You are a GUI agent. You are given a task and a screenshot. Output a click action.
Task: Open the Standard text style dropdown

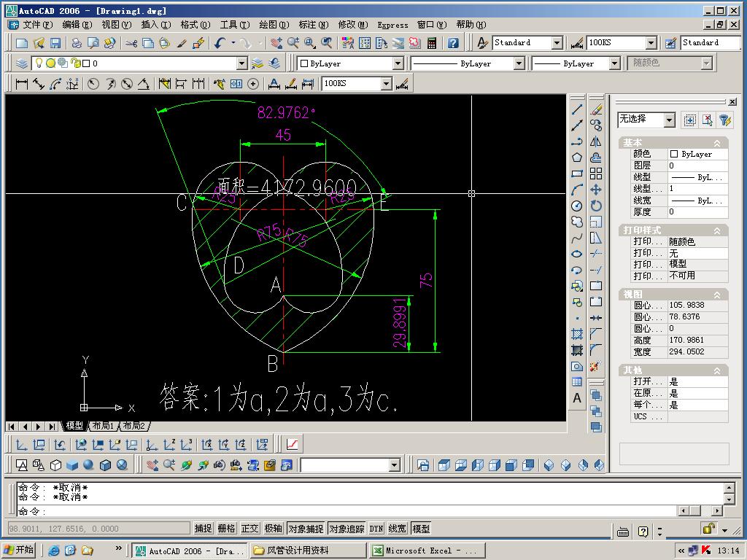[x=557, y=43]
